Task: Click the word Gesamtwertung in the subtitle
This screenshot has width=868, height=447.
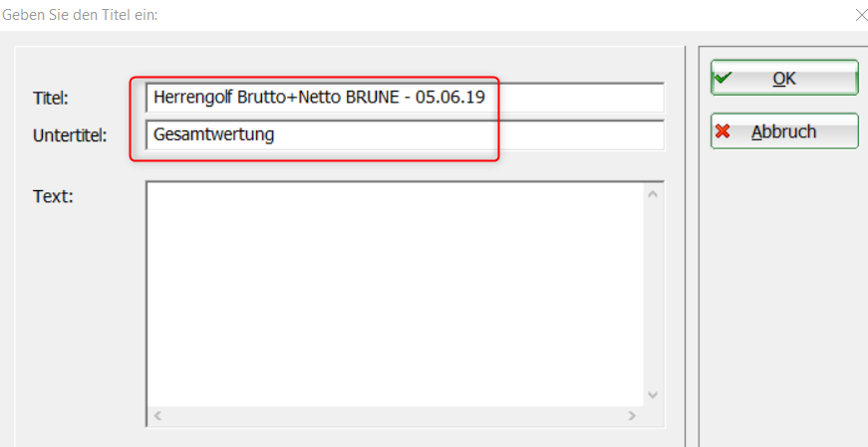Action: pos(213,134)
